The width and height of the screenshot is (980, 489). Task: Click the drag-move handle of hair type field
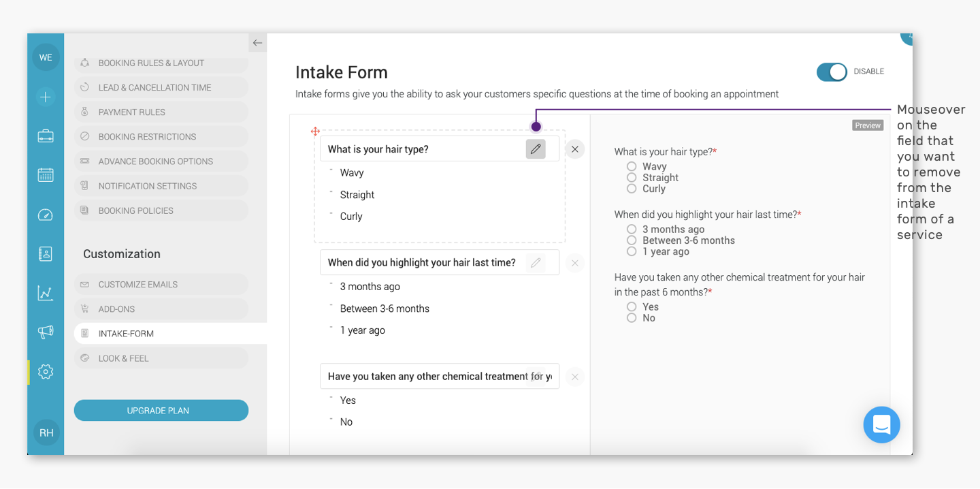coord(315,131)
